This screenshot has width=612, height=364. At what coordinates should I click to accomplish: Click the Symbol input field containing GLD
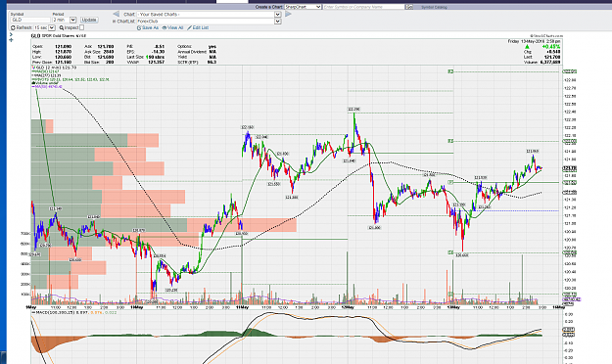(30, 20)
